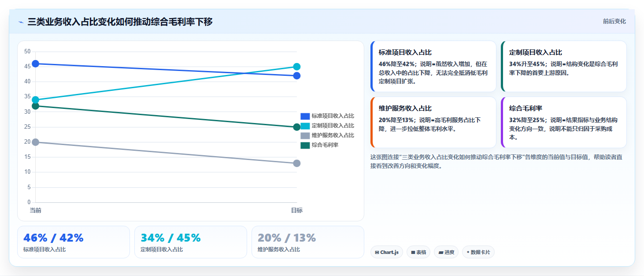Screen dimensions: 644x276
Task: Select the cyan 当前 data point at 34
Action: [x=35, y=100]
